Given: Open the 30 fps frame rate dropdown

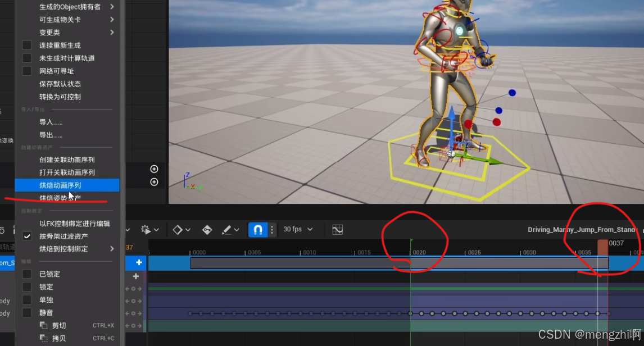Looking at the screenshot, I should [x=298, y=229].
